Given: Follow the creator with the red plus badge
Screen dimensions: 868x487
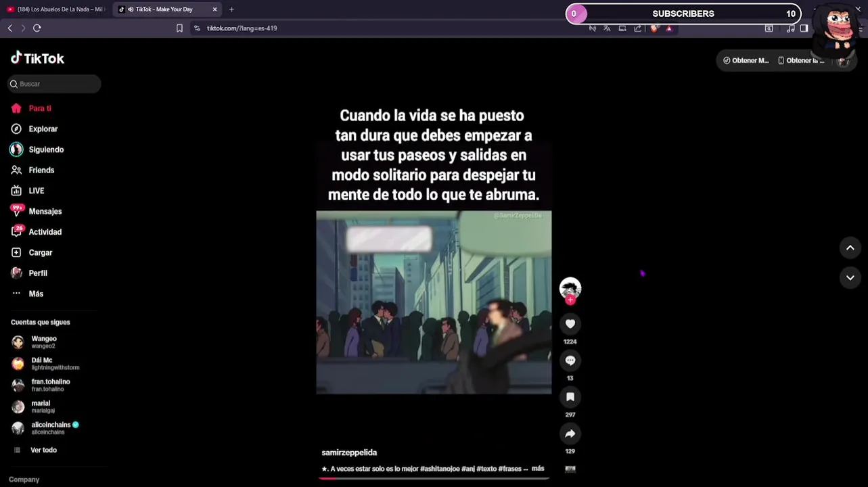Looking at the screenshot, I should (x=570, y=300).
